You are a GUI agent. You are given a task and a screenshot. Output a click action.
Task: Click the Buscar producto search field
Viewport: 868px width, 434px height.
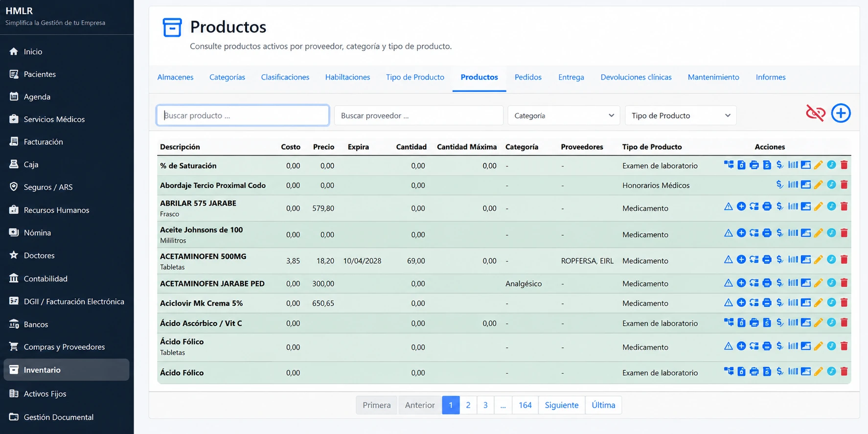pyautogui.click(x=243, y=115)
